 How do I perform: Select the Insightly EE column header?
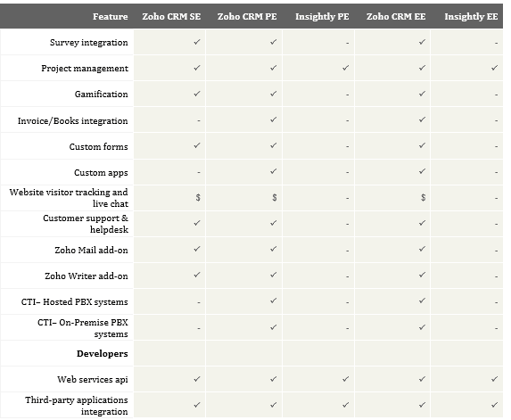pyautogui.click(x=471, y=17)
